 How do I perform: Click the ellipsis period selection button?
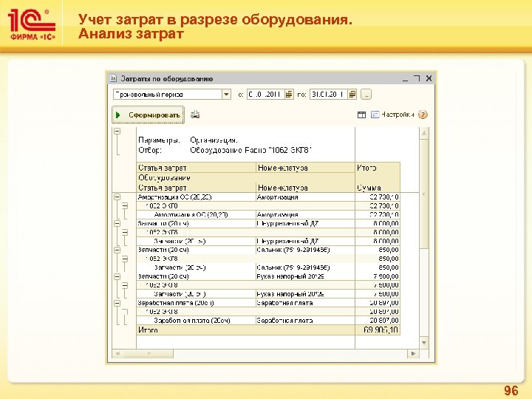[x=366, y=95]
